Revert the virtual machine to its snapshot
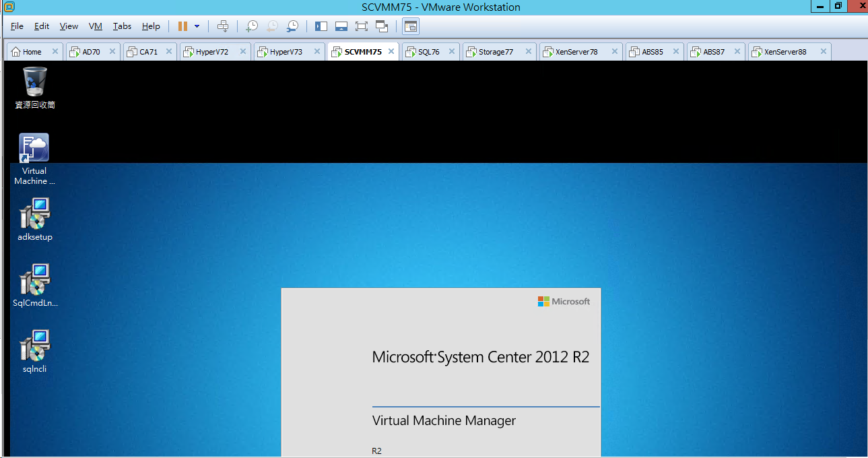Screen dimensions: 868x458 click(272, 26)
